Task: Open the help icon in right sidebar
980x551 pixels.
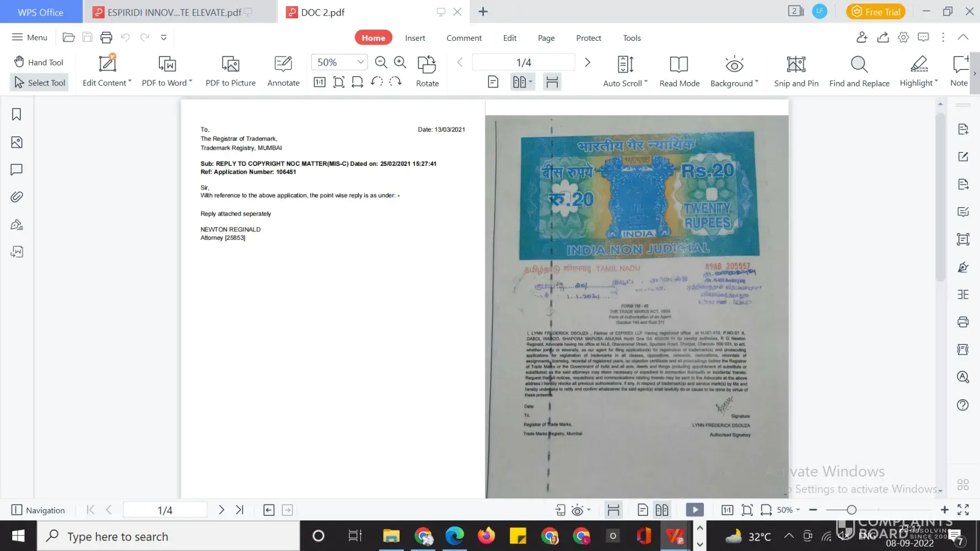Action: point(963,405)
